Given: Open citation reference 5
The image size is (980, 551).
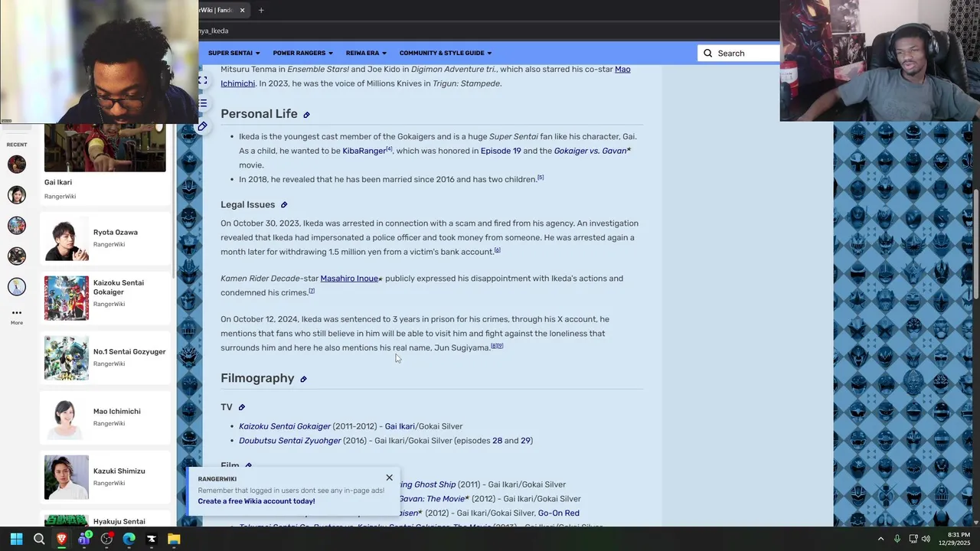Looking at the screenshot, I should [541, 178].
